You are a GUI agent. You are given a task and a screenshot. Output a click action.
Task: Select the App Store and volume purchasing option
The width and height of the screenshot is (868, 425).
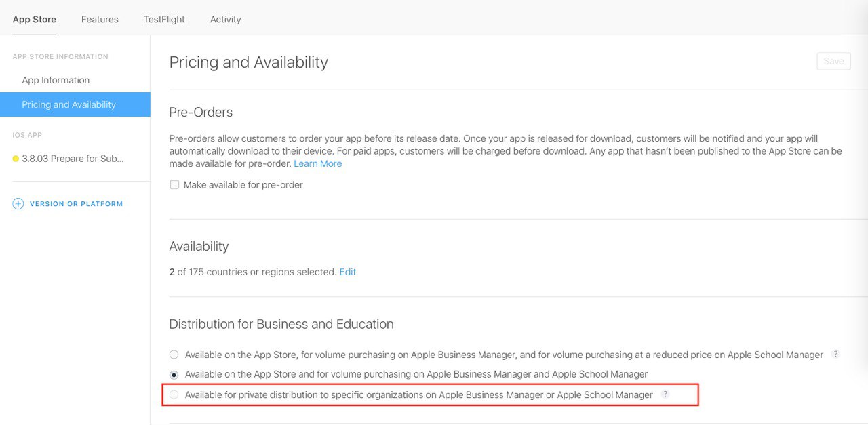(174, 374)
